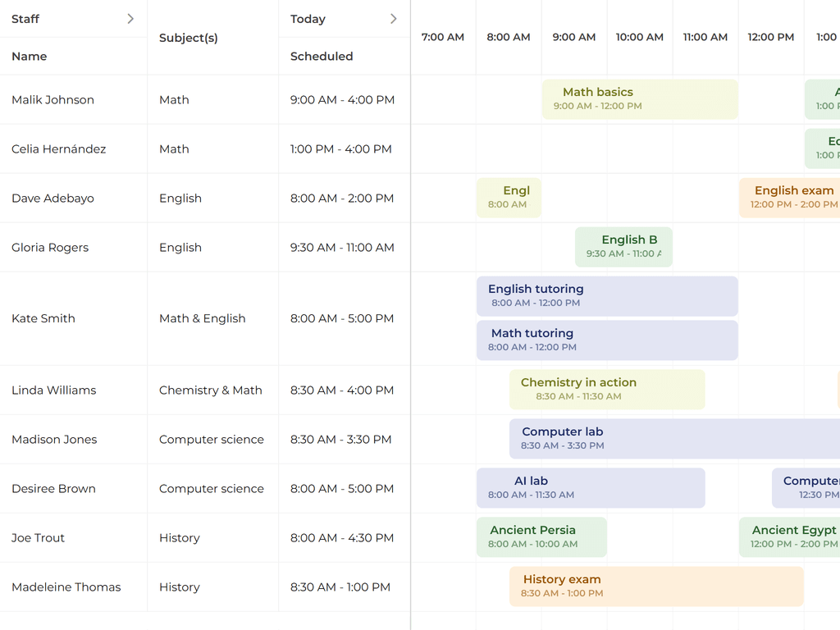
Task: Click the 9:00 AM timeline header
Action: point(574,37)
